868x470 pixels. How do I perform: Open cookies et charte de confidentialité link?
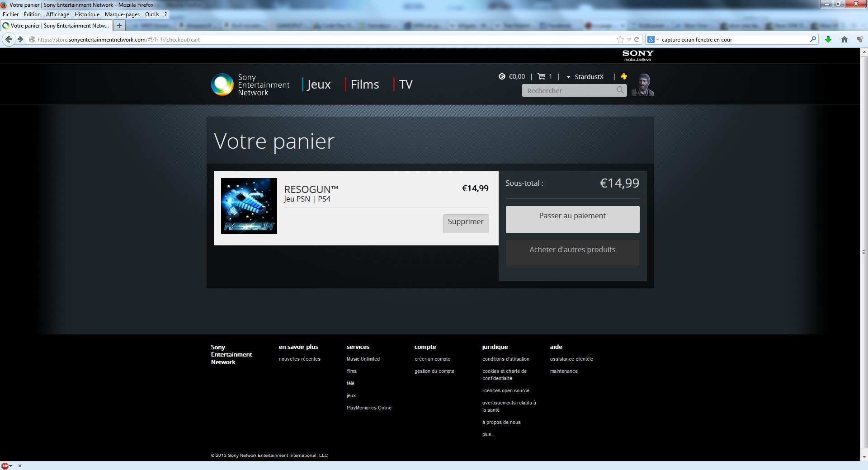pos(505,375)
